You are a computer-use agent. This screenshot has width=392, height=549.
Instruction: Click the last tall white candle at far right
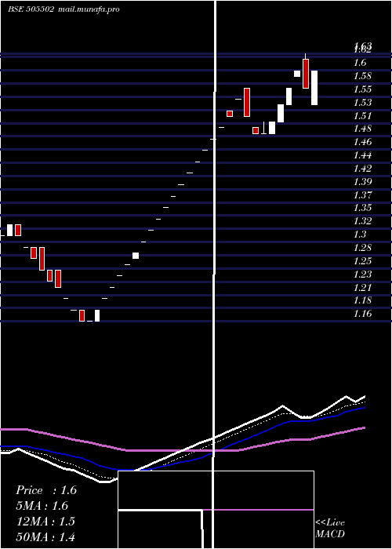[314, 88]
